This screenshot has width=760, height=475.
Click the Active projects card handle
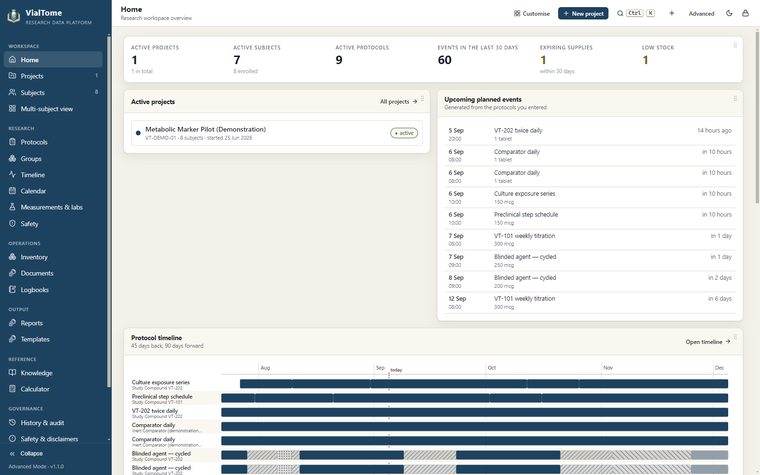[422, 98]
